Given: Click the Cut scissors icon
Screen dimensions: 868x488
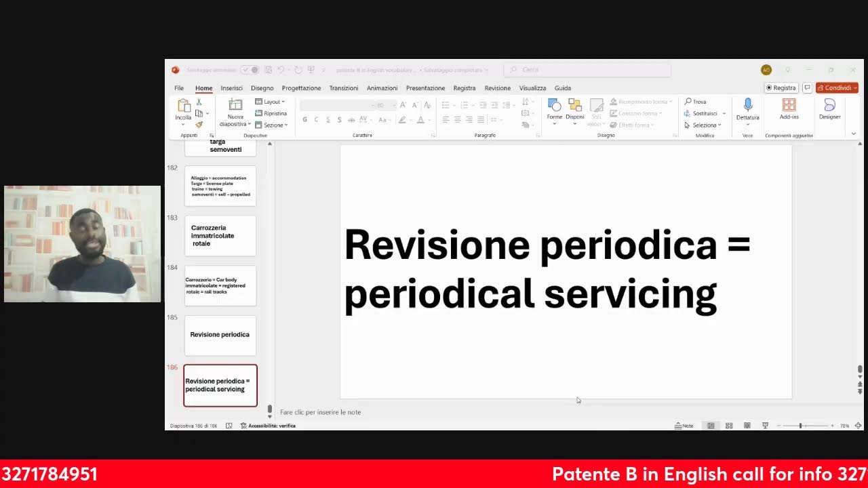Looking at the screenshot, I should coord(199,102).
